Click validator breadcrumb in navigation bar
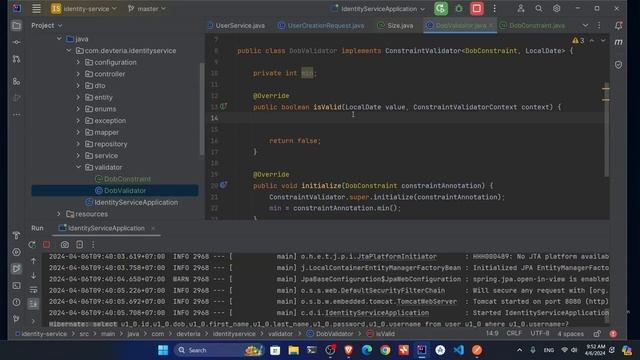The height and width of the screenshot is (360, 640). (x=280, y=334)
